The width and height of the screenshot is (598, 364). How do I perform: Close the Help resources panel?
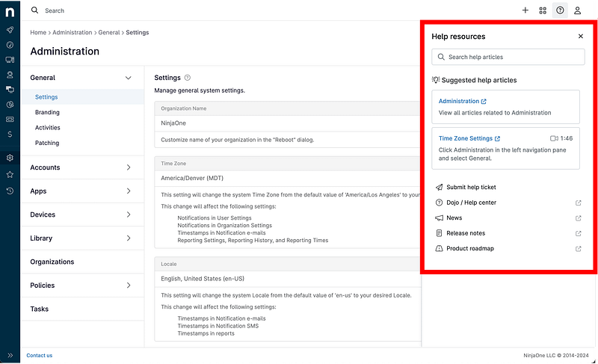581,36
